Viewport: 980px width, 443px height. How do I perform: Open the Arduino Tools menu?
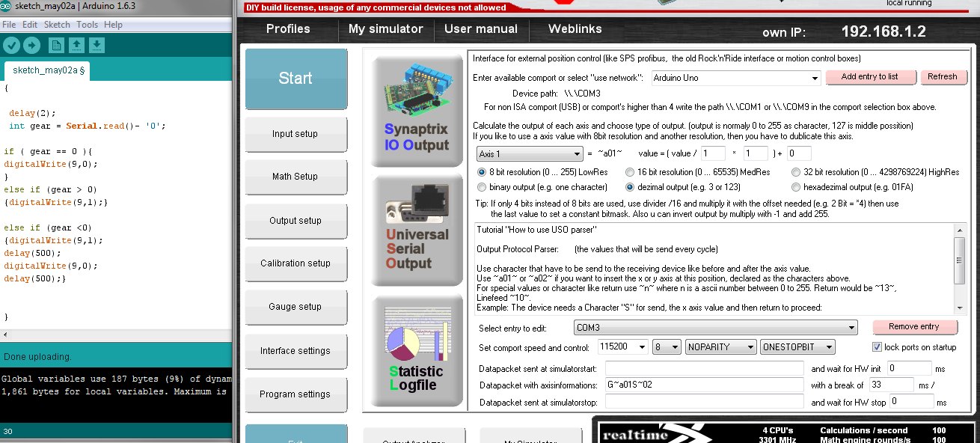[87, 25]
